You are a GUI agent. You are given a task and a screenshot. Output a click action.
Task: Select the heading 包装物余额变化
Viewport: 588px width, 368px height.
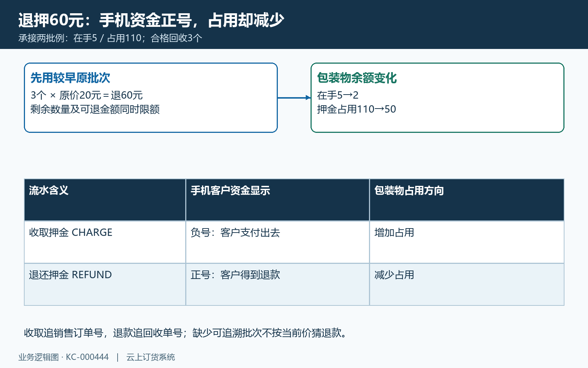click(357, 78)
